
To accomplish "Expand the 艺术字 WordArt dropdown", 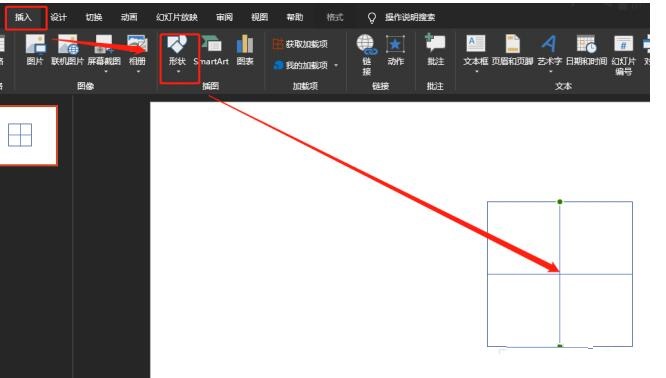I will [x=550, y=71].
